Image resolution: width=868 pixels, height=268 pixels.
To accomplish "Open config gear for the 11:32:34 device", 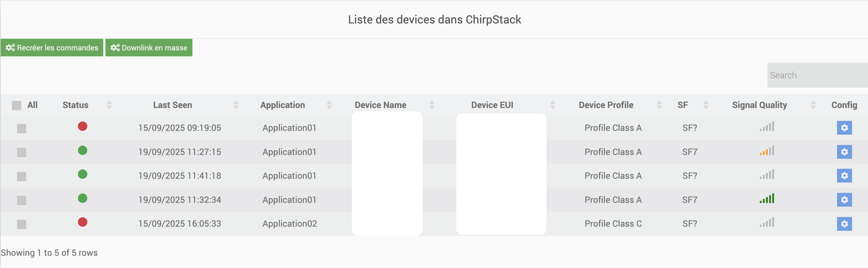I will (844, 199).
